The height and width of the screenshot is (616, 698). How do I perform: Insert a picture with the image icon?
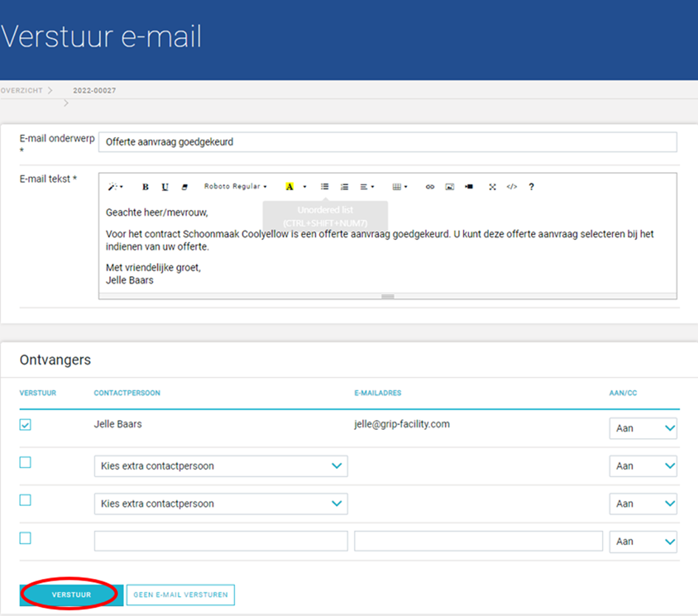[x=450, y=187]
